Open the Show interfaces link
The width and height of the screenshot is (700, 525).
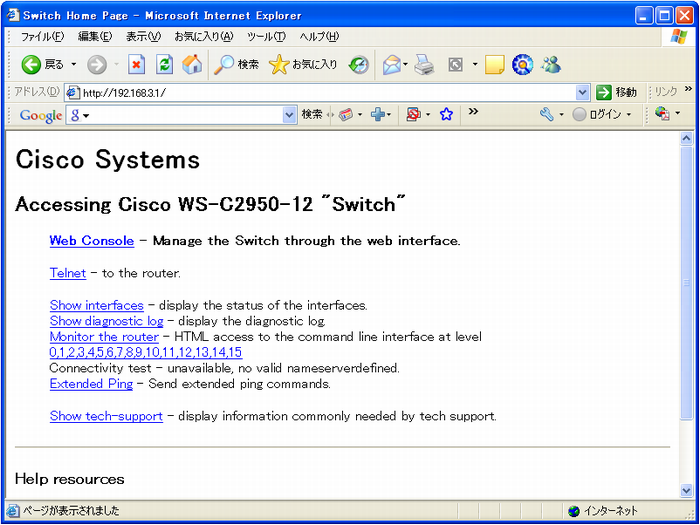tap(97, 305)
